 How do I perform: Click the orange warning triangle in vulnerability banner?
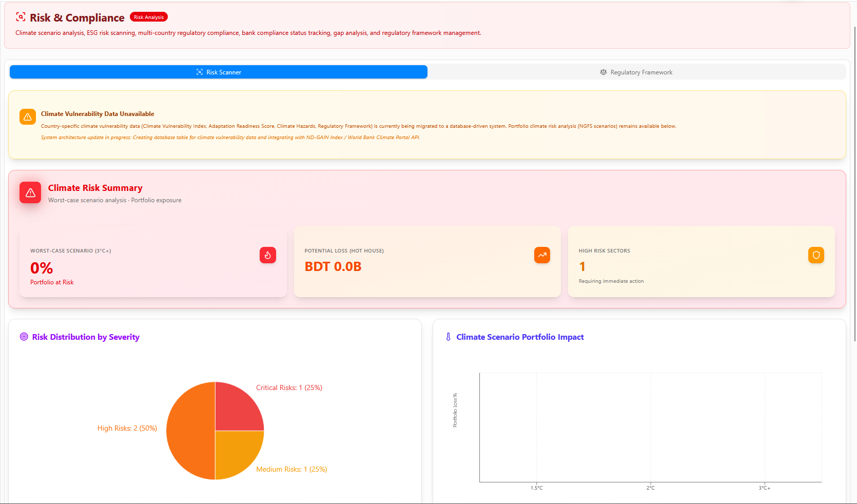28,117
